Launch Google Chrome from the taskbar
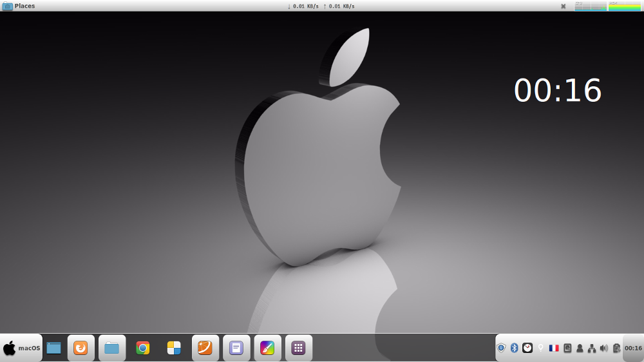 pos(143,348)
